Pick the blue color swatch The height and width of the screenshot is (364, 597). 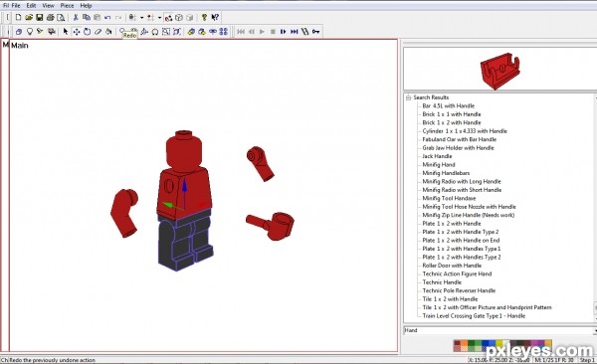point(487,344)
